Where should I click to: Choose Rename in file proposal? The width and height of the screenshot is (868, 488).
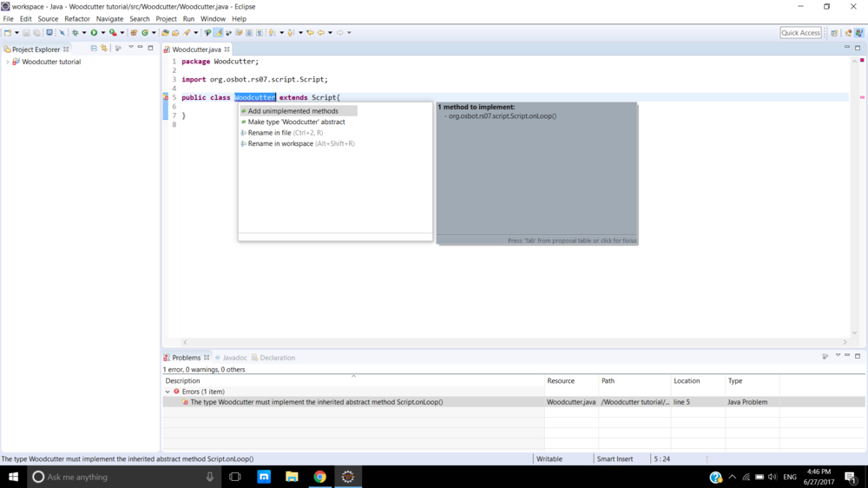click(x=282, y=133)
